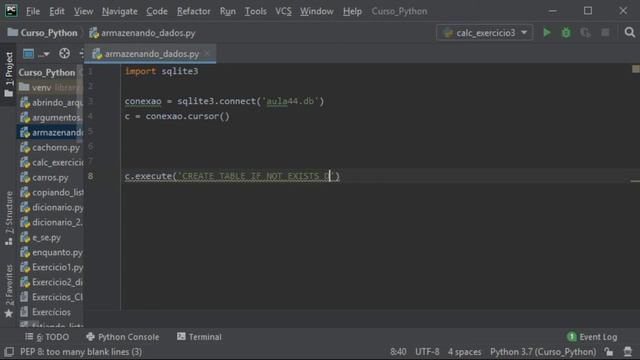Open the Code menu
This screenshot has height=360, width=640.
tap(157, 11)
